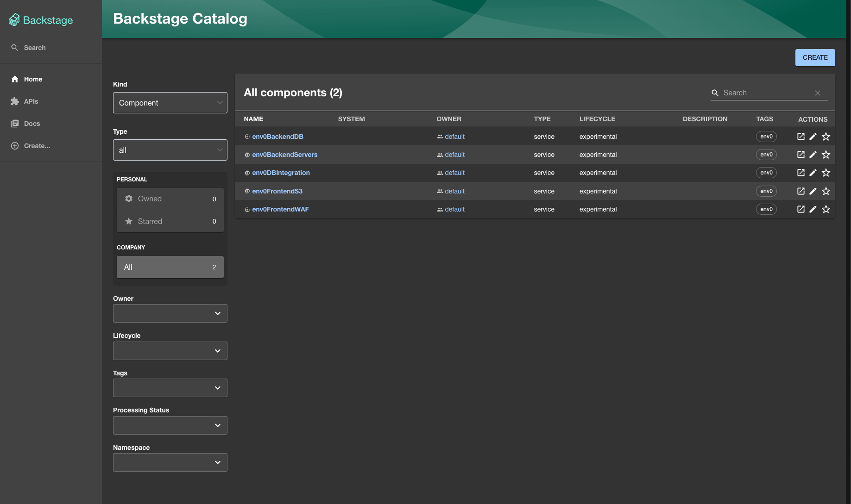Image resolution: width=851 pixels, height=504 pixels.
Task: Expand the Lifecycle filter dropdown
Action: click(x=170, y=351)
